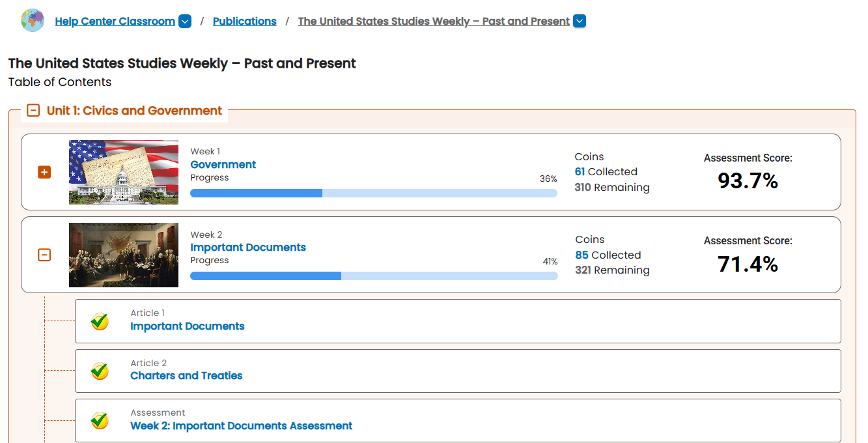Open Help Center Classroom dropdown arrow
Viewport: 868px width, 443px height.
185,21
